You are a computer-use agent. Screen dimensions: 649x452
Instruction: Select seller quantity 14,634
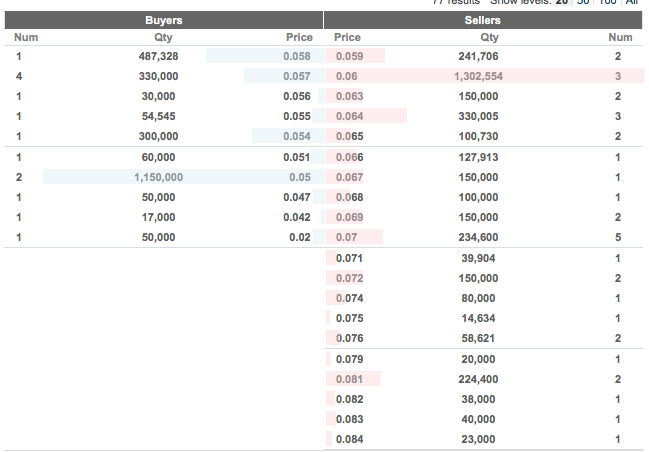tap(478, 318)
